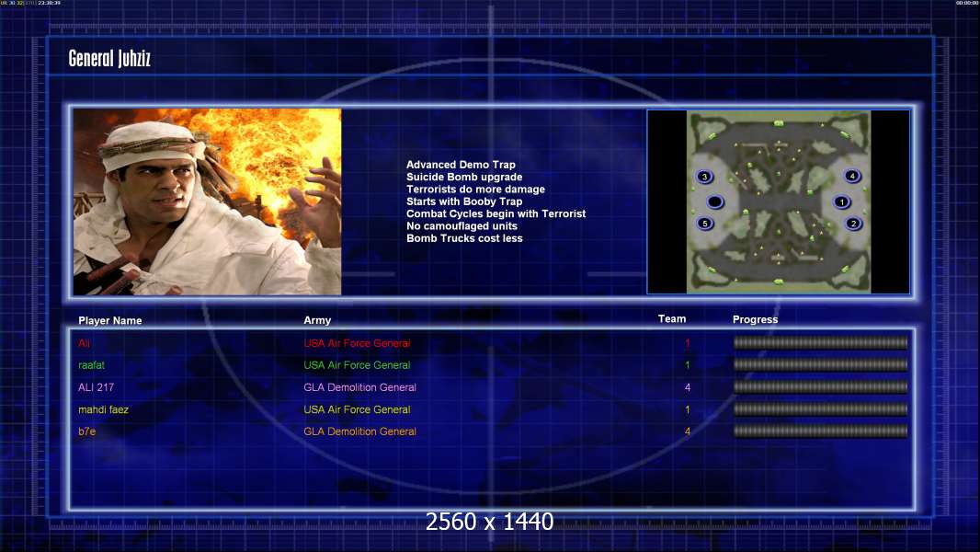Click Terrorists do more damage text
The width and height of the screenshot is (980, 552).
pyautogui.click(x=475, y=190)
